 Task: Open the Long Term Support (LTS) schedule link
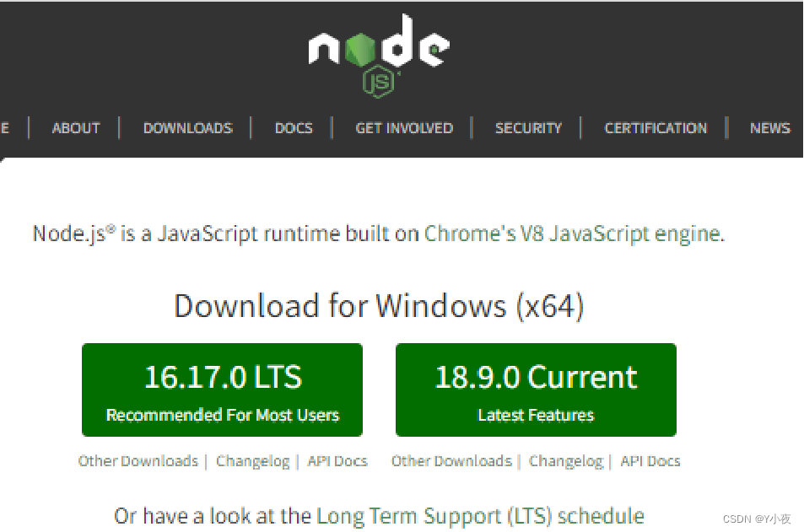[480, 516]
